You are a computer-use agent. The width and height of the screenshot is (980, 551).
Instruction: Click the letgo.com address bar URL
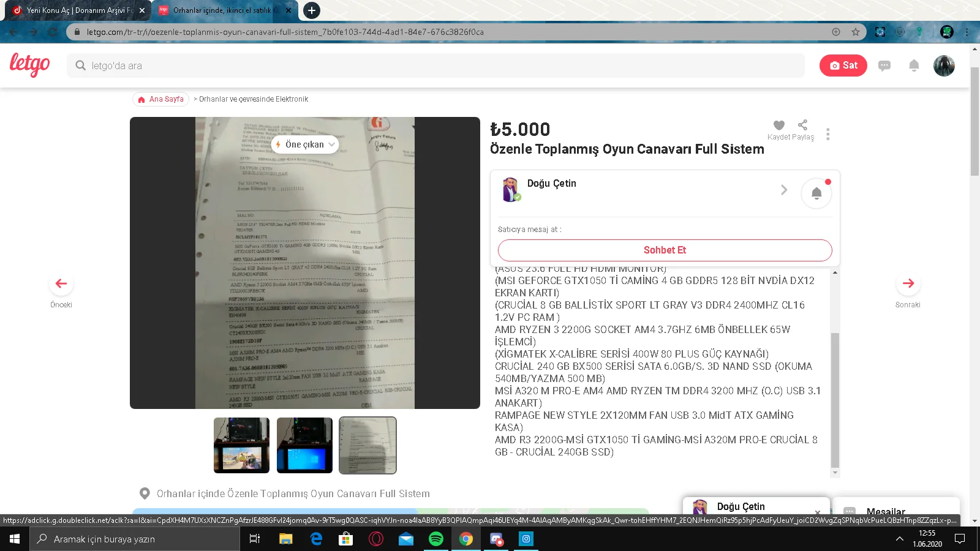[x=285, y=32]
